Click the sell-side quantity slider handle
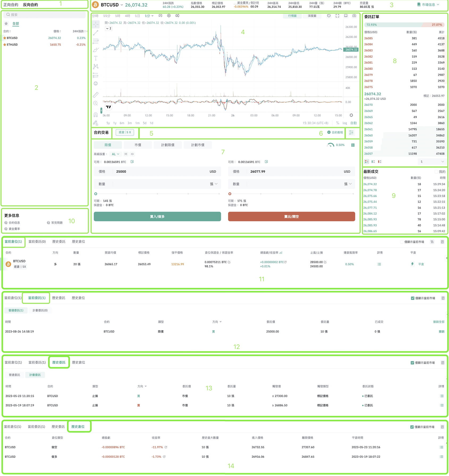449x476 pixels. (x=230, y=194)
